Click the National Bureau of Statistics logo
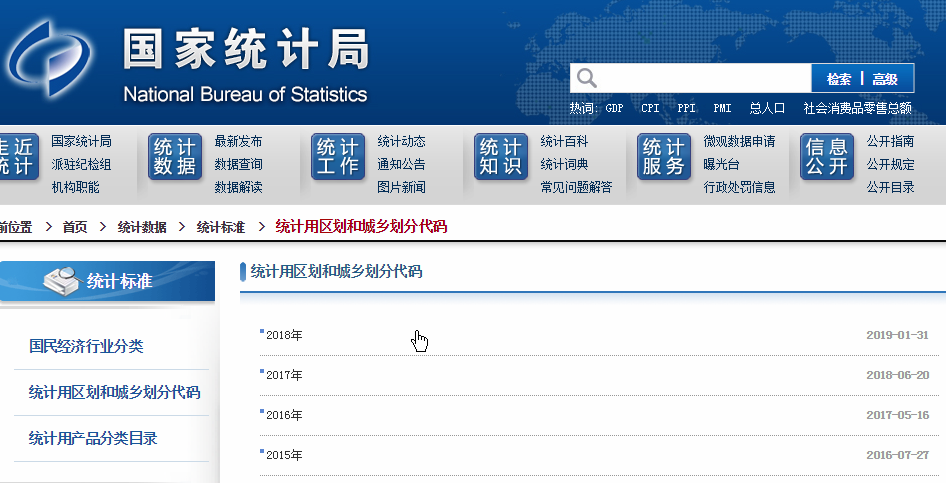946x483 pixels. [x=49, y=59]
